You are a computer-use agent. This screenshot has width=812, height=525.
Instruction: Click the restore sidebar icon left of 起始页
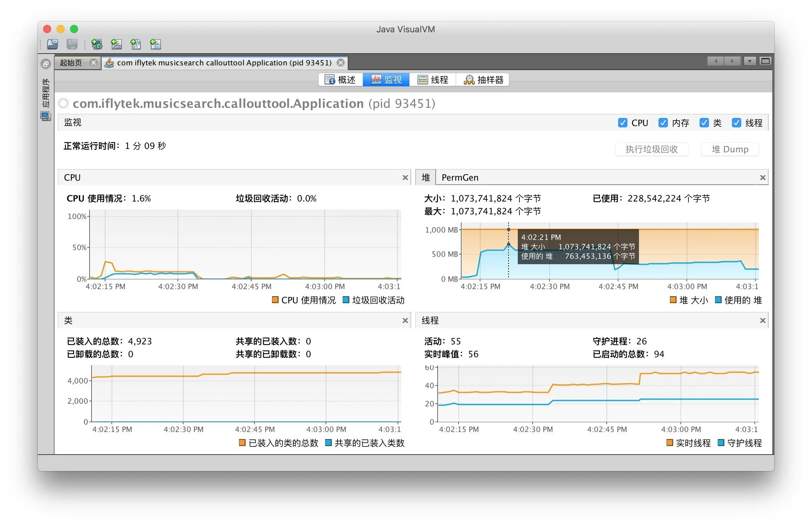click(x=46, y=64)
